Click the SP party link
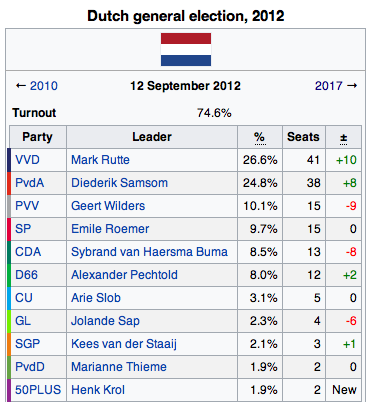The image size is (367, 402). pyautogui.click(x=23, y=229)
